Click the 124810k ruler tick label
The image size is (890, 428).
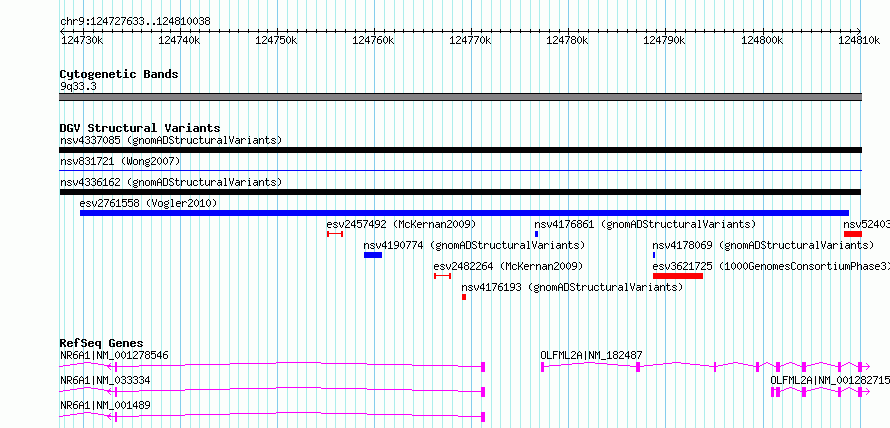(x=858, y=40)
